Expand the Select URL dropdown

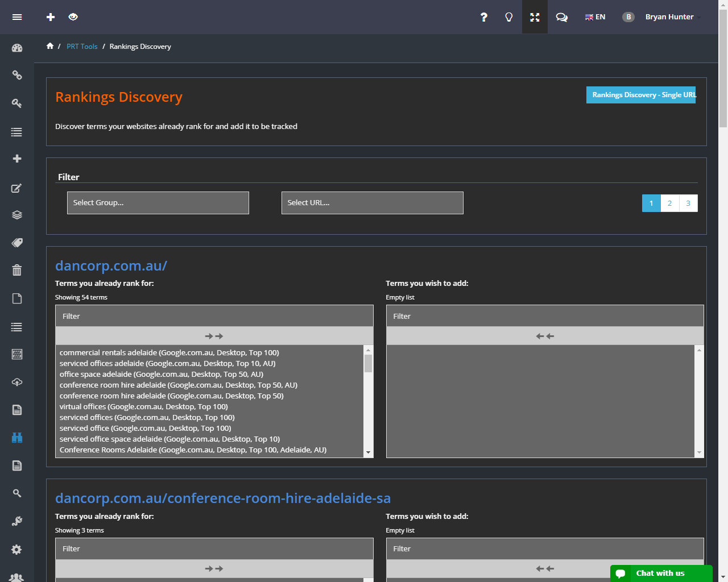click(373, 203)
